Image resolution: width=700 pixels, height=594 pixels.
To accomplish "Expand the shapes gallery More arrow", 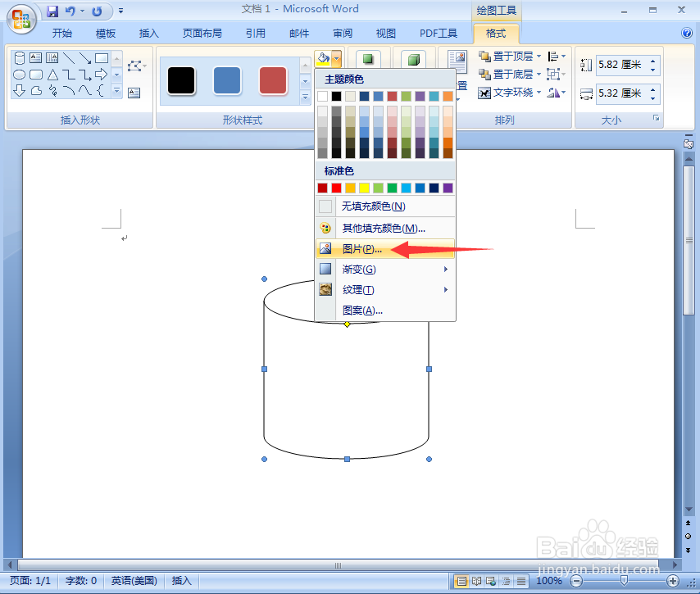I will (117, 91).
